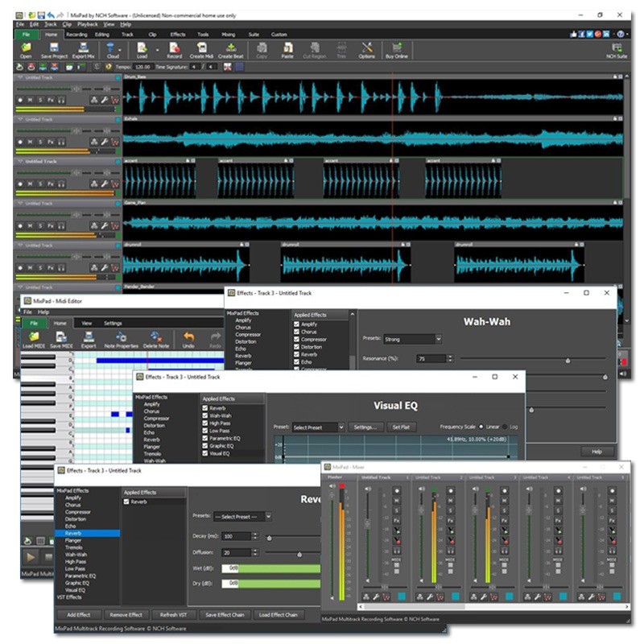This screenshot has height=644, width=644.
Task: Click the Save Effect Chain button
Action: pyautogui.click(x=225, y=615)
